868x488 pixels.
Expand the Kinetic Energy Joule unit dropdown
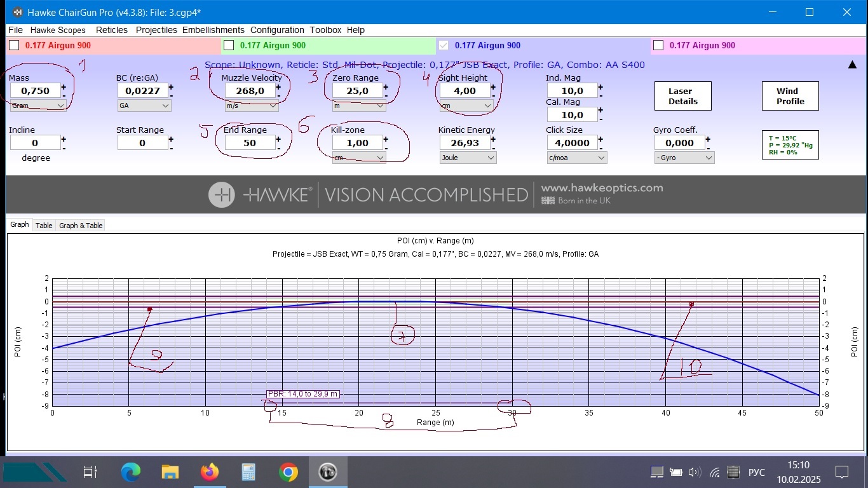(468, 158)
